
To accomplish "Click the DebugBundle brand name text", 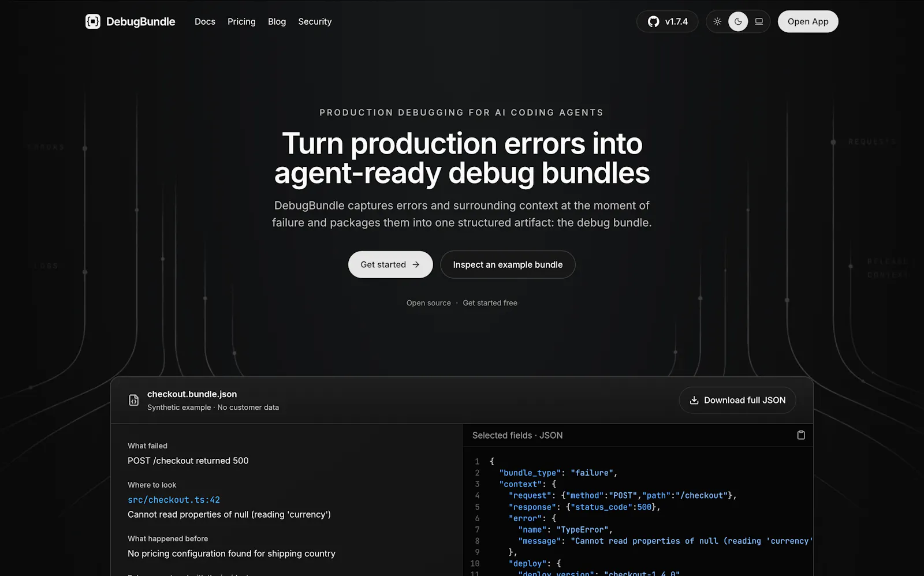I will click(x=140, y=21).
